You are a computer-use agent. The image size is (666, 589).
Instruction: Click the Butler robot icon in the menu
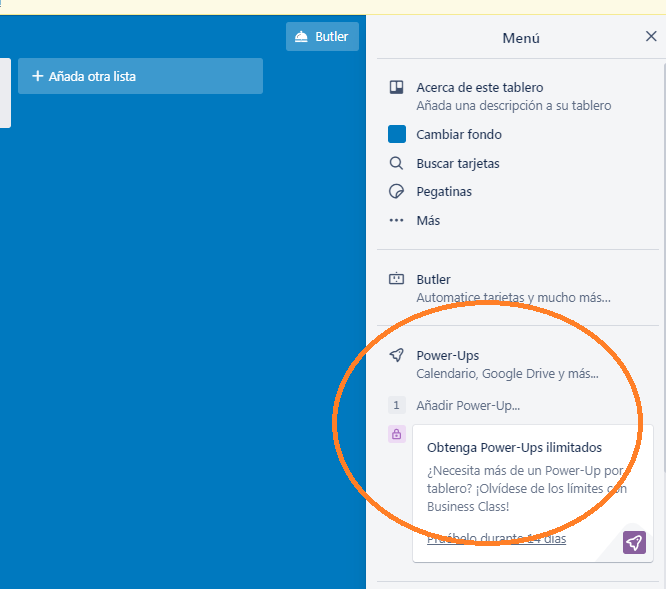396,279
